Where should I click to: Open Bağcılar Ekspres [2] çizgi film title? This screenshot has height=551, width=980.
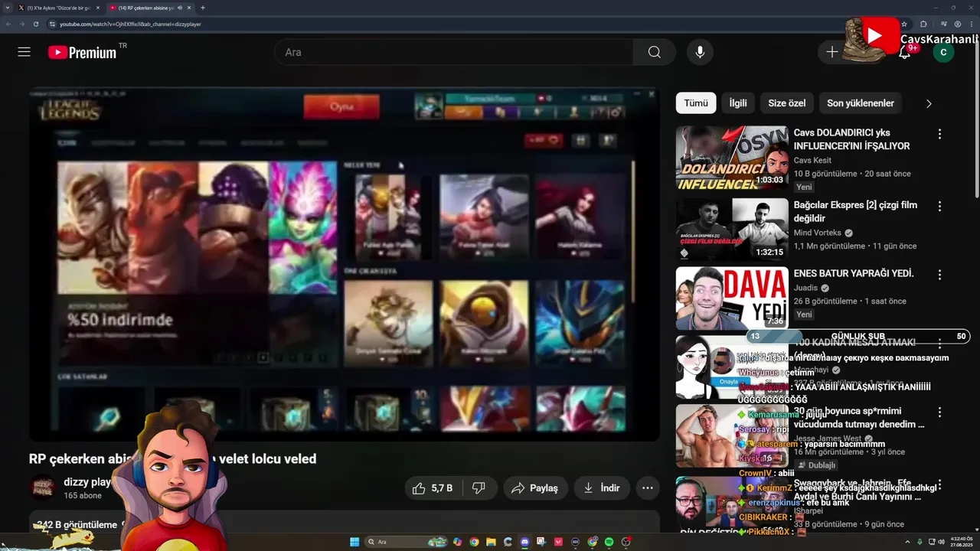(855, 212)
